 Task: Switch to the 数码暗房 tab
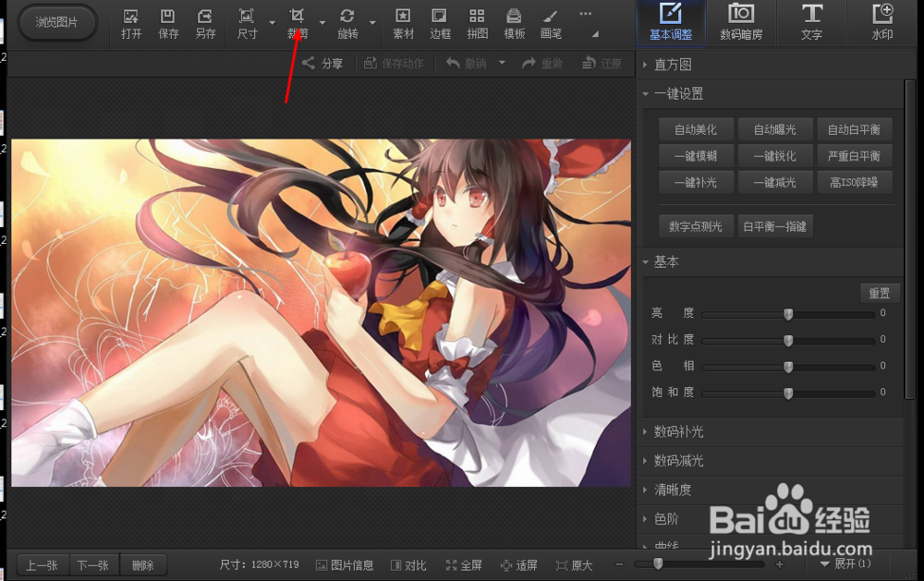point(741,22)
